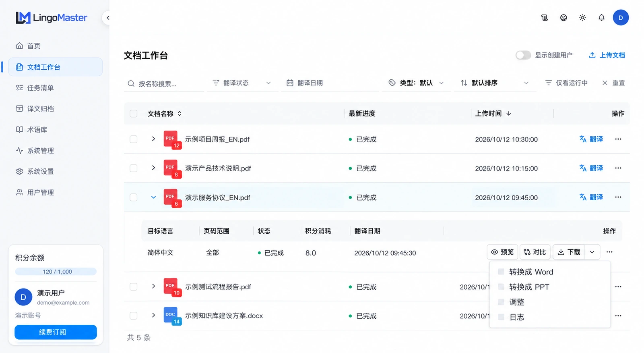
Task: Open more actions for 演示产品技术说明.pdf
Action: tap(618, 168)
